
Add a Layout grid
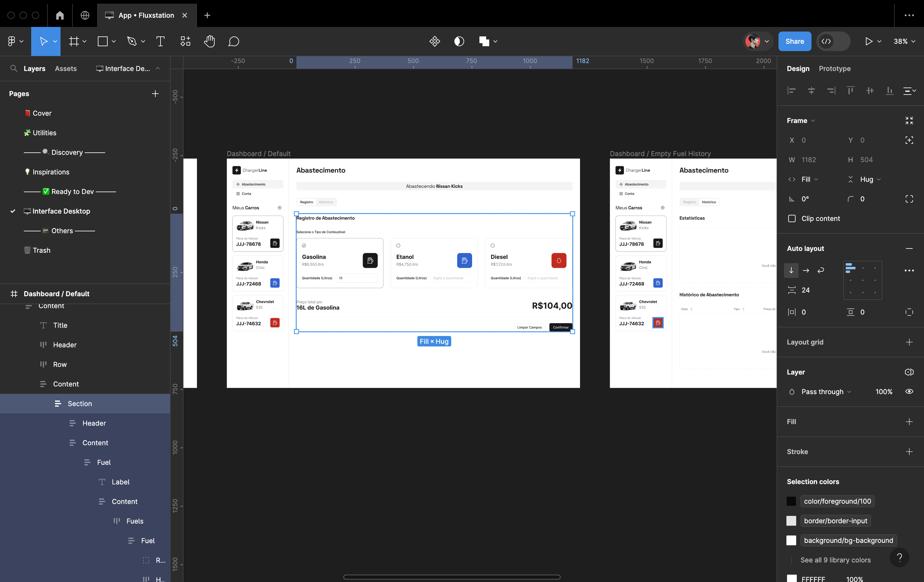click(909, 342)
